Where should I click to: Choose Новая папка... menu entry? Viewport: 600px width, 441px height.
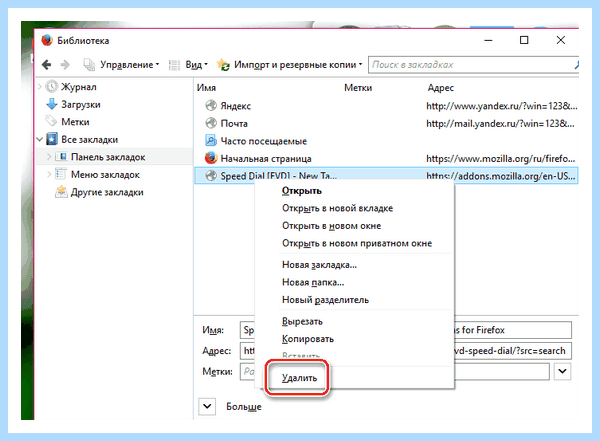click(355, 283)
